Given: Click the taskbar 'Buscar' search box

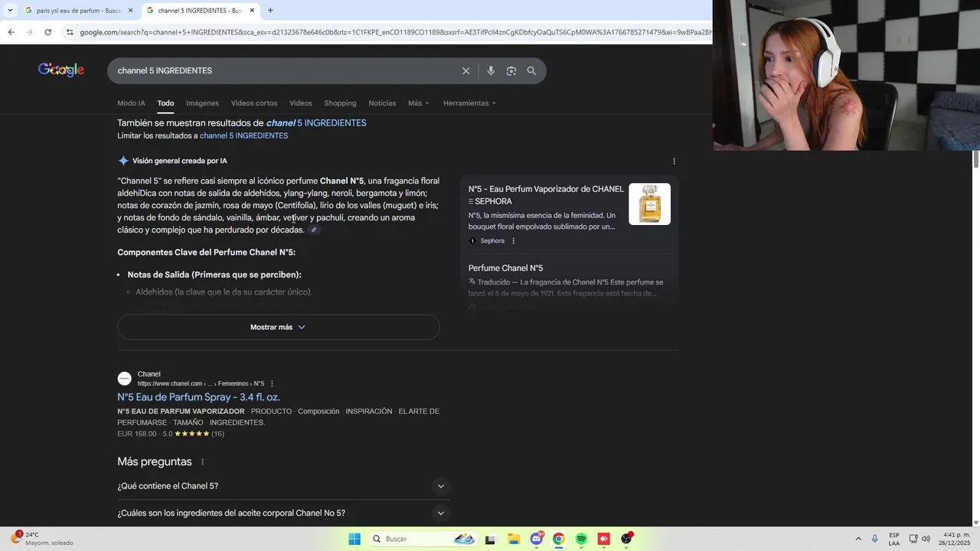Looking at the screenshot, I should 423,539.
